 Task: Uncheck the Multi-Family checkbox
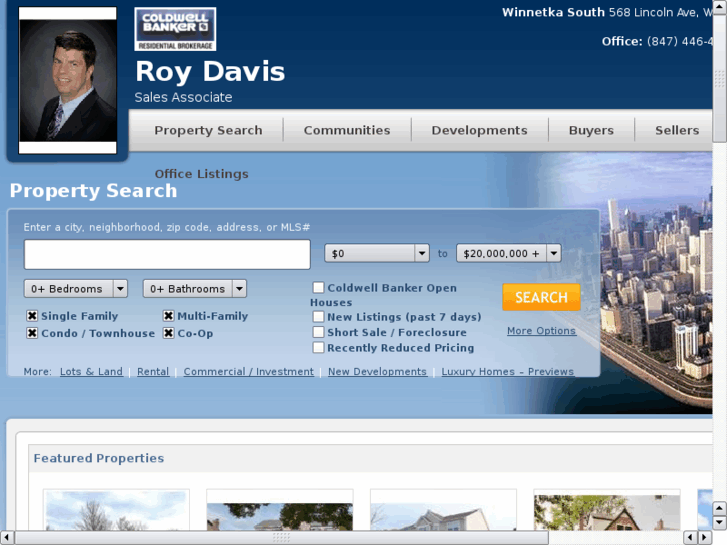point(168,316)
